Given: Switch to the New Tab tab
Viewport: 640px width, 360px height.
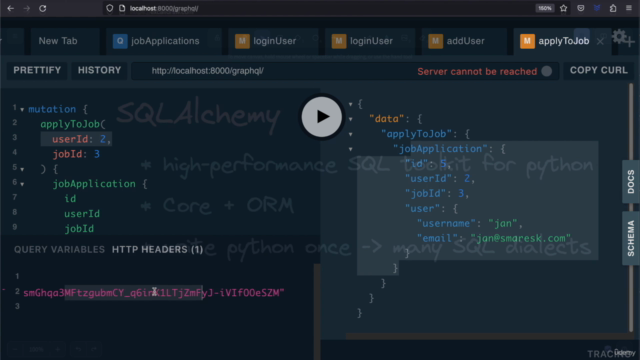Looking at the screenshot, I should (x=58, y=41).
